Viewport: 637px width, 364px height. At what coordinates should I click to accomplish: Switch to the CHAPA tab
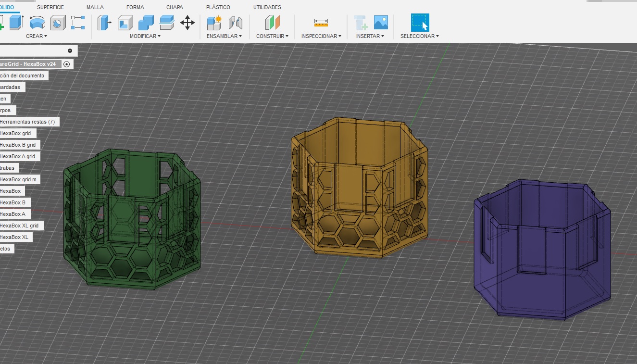[x=174, y=7]
